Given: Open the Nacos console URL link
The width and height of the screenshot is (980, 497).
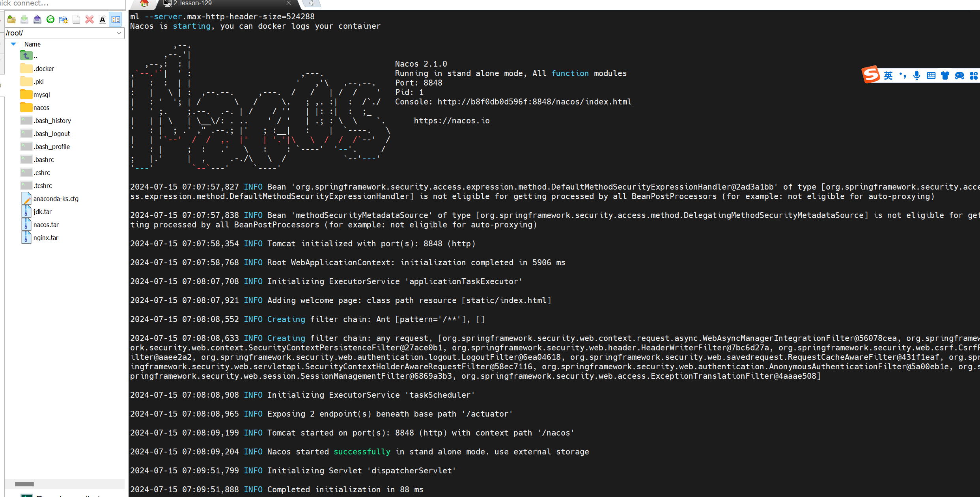Looking at the screenshot, I should click(x=534, y=102).
